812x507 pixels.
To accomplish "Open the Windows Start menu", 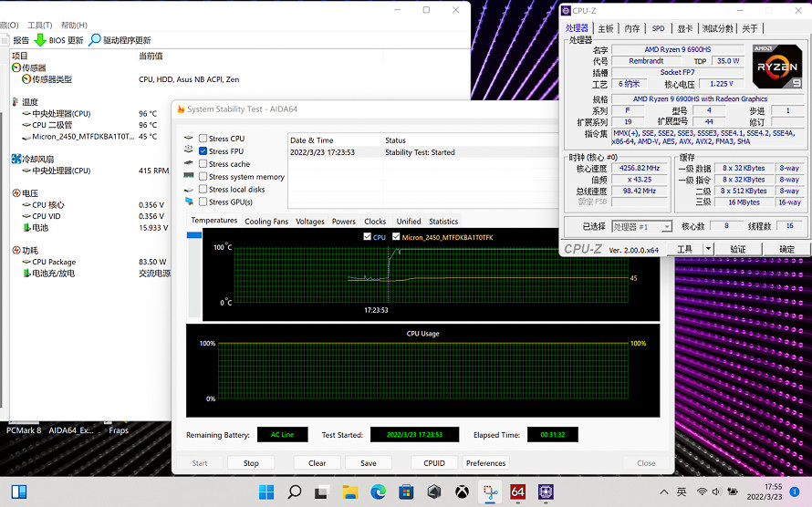I will click(x=265, y=492).
